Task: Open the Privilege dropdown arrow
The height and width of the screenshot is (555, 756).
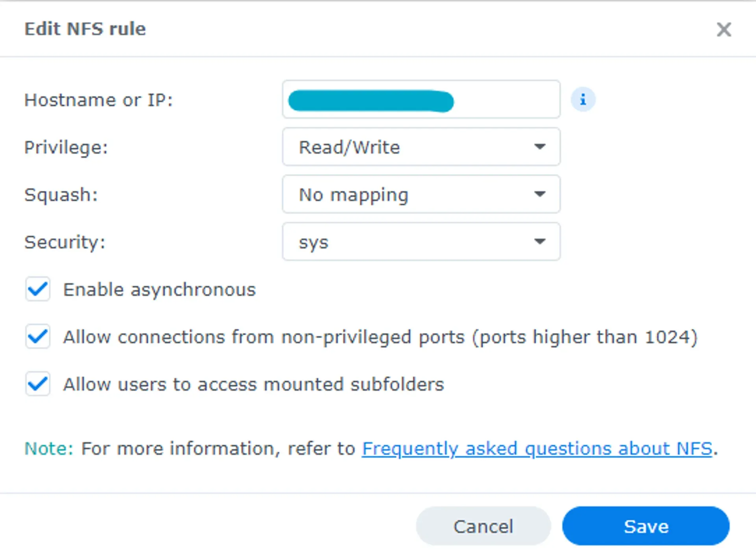Action: click(x=540, y=147)
